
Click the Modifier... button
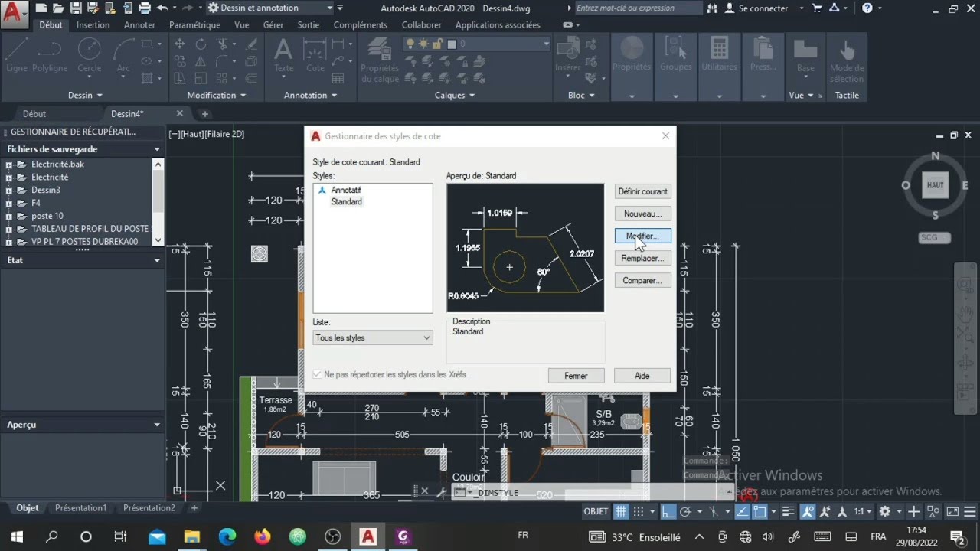click(x=642, y=236)
